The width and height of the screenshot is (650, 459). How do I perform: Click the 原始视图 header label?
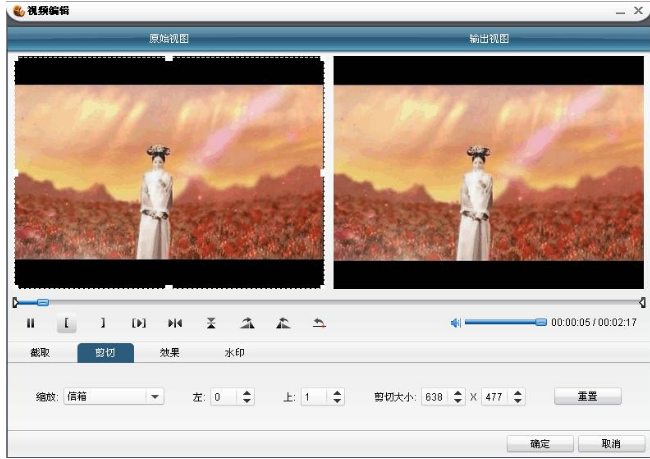tap(169, 39)
